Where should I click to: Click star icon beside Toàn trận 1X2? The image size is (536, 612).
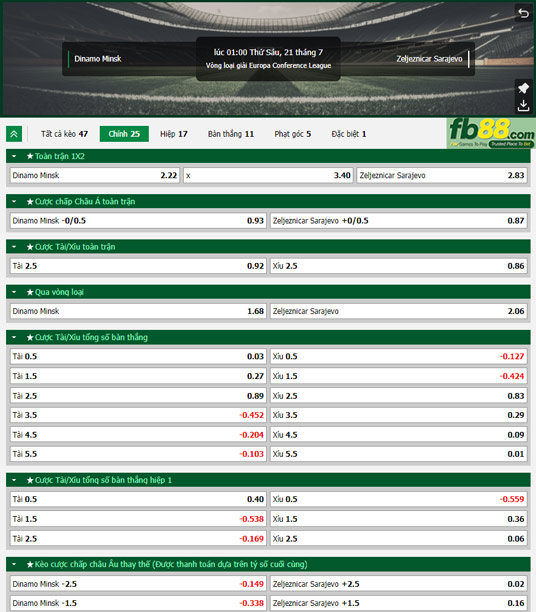tap(30, 156)
